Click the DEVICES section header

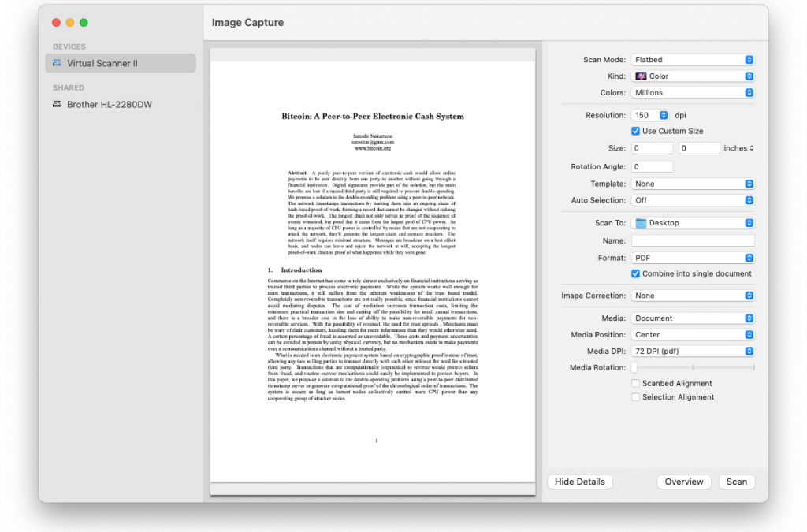pos(69,47)
